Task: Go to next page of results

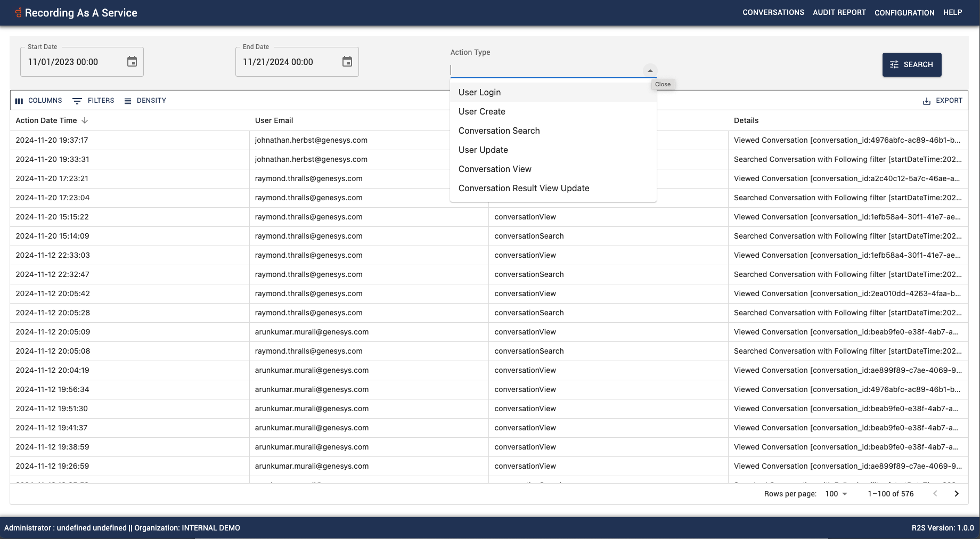Action: point(957,494)
